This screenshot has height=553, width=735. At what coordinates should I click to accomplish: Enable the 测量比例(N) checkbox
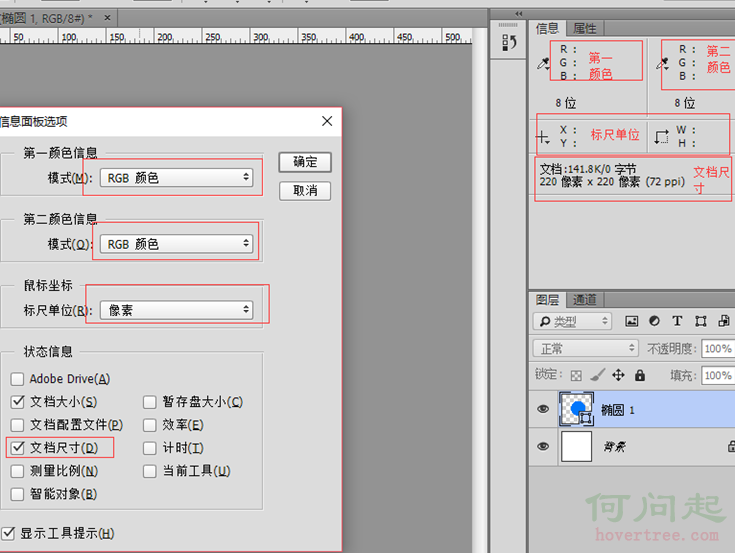[x=17, y=471]
